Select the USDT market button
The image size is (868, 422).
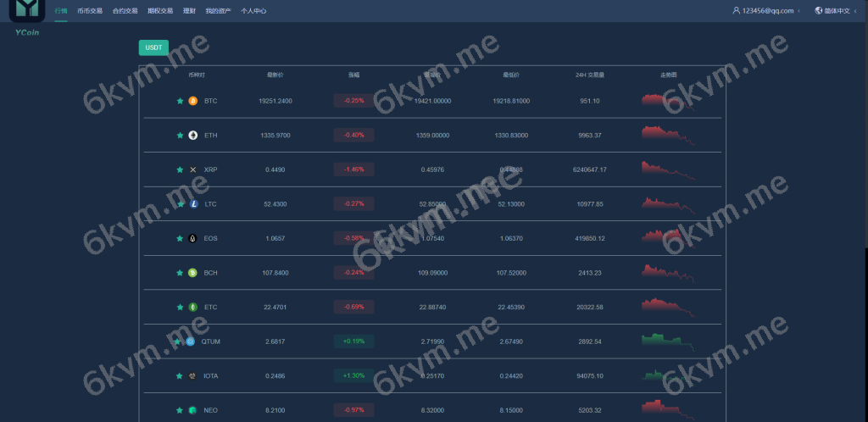point(153,47)
